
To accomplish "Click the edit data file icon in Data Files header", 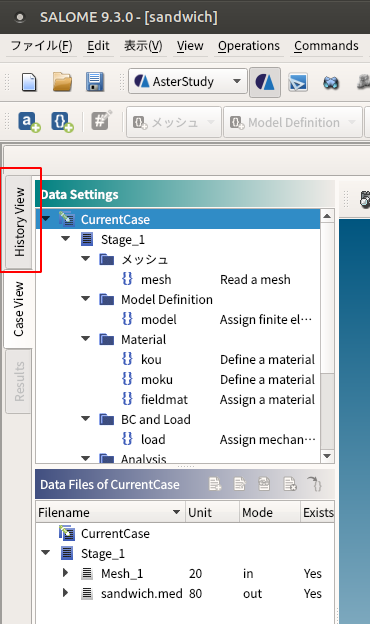I will coord(240,484).
